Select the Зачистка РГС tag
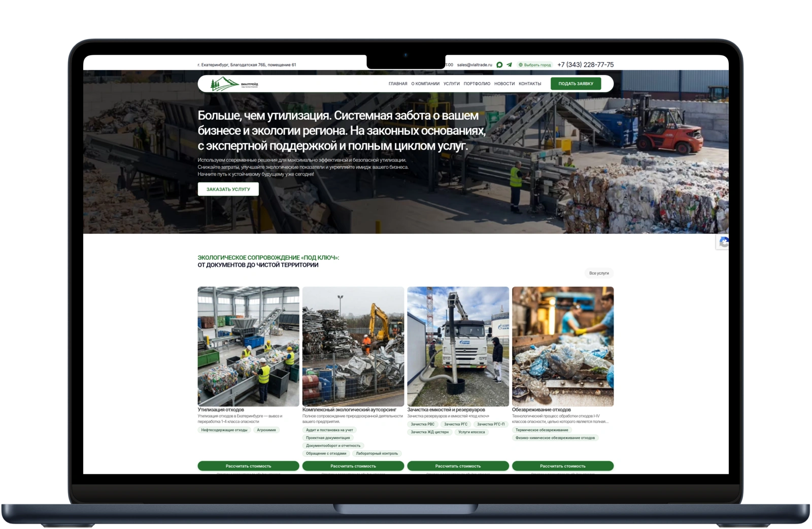812x529 pixels. (x=456, y=425)
